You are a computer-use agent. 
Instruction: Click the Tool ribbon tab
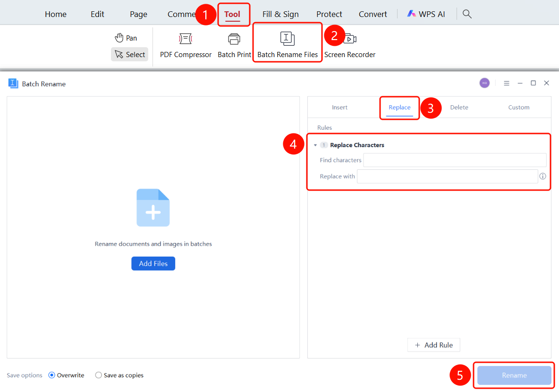232,14
